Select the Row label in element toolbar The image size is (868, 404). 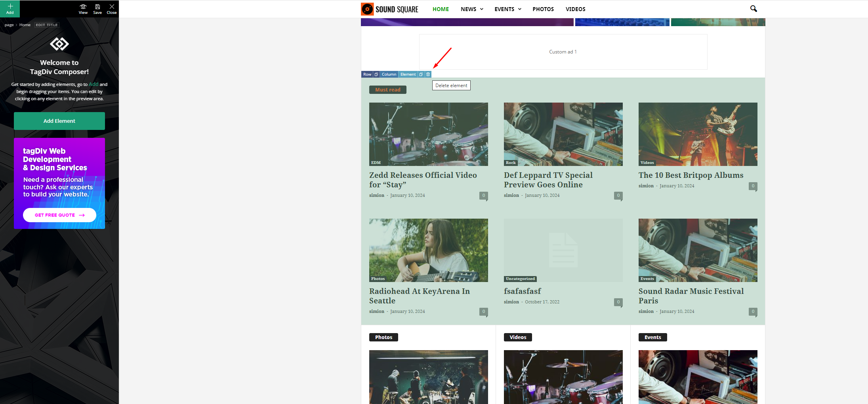click(367, 74)
